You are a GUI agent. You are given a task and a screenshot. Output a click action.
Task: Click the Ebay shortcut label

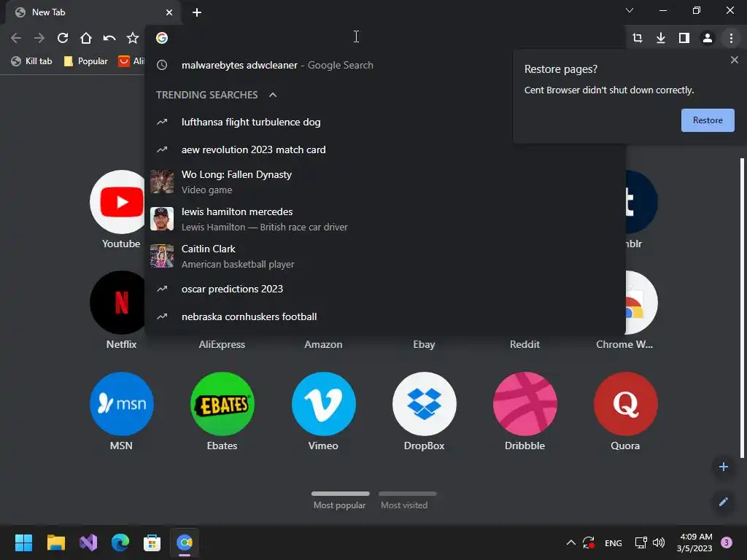(424, 344)
